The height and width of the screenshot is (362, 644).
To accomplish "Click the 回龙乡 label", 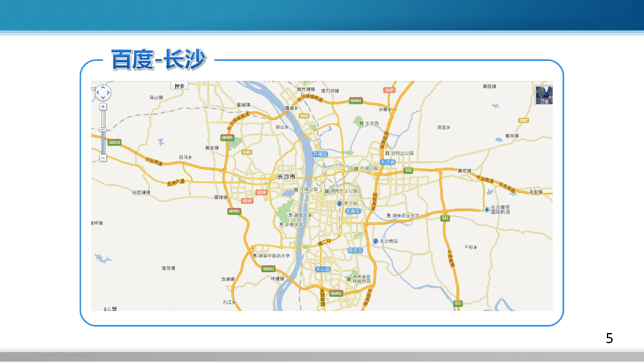I will [444, 128].
